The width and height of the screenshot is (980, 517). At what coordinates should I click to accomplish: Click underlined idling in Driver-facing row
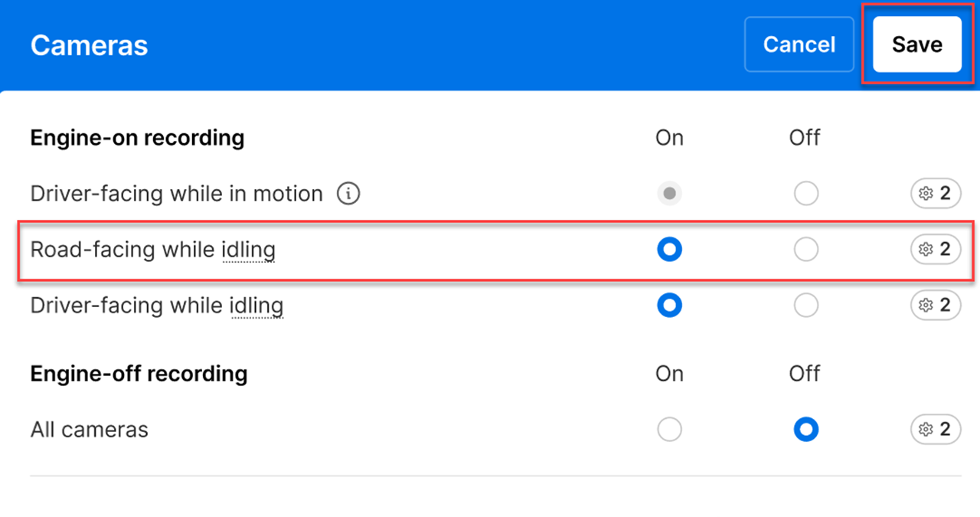(256, 306)
